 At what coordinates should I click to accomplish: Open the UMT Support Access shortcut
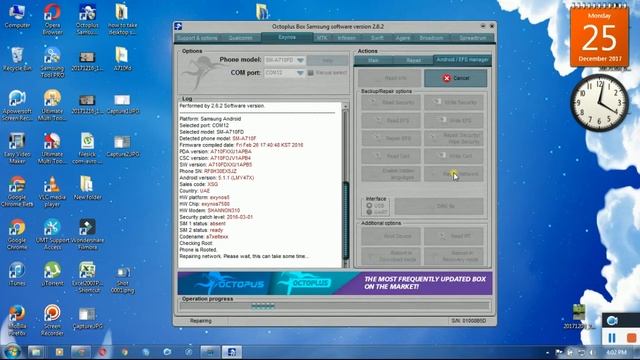coord(52,235)
